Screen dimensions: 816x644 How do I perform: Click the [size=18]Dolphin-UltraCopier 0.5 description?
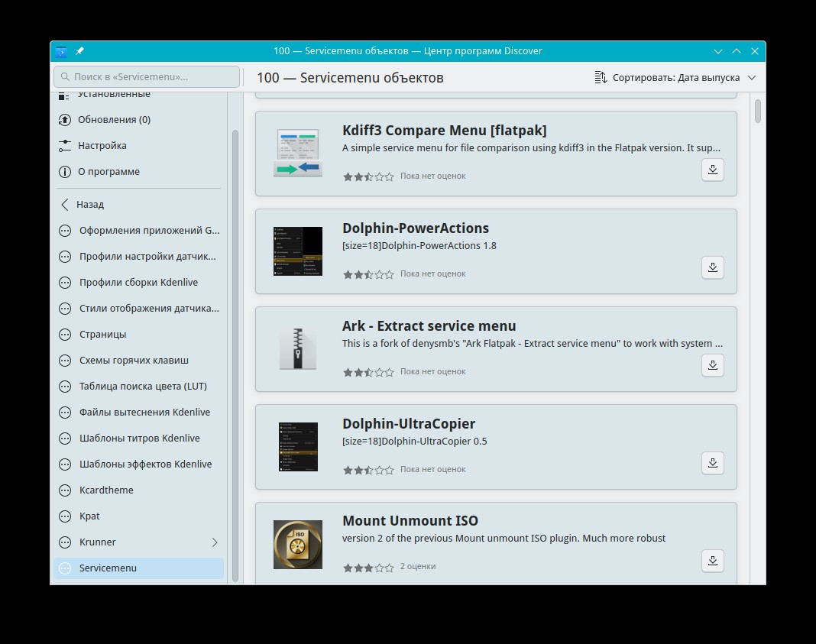coord(414,442)
